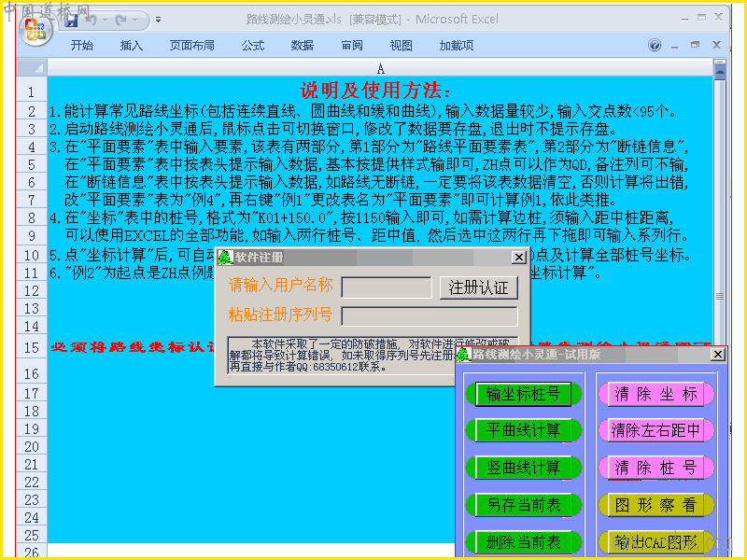Image resolution: width=747 pixels, height=560 pixels.
Task: Open redo history dropdown arrow
Action: [x=135, y=21]
